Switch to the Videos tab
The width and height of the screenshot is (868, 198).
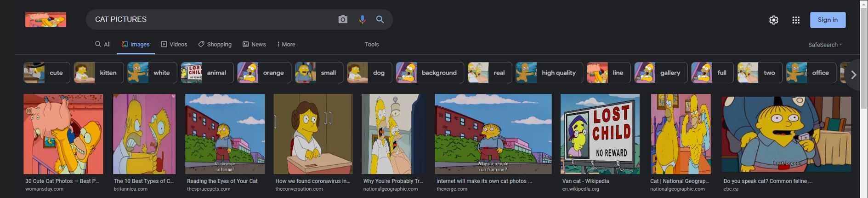pyautogui.click(x=174, y=44)
